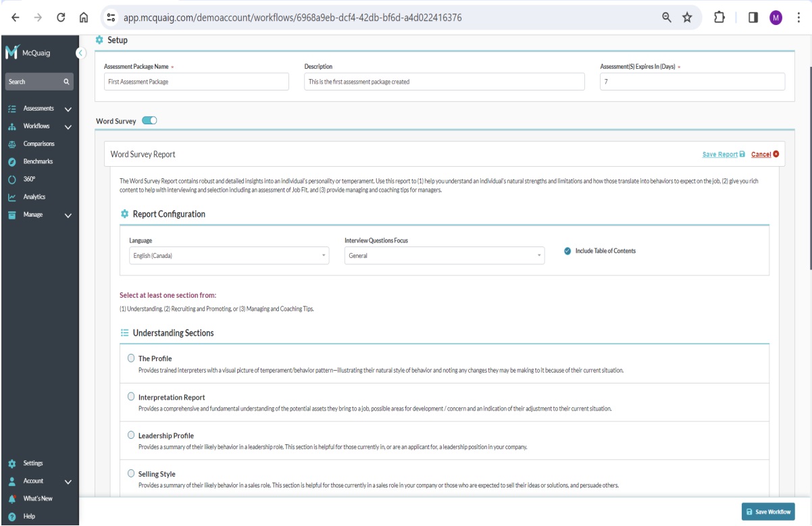Open the 360° section in sidebar
This screenshot has width=812, height=526.
29,179
